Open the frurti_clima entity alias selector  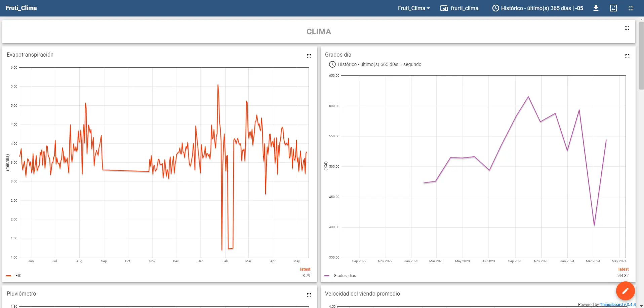[459, 8]
